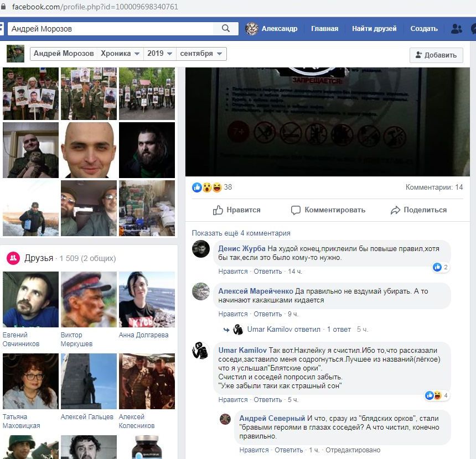Show 4 more comments link
Viewport: 476px width, 459px height.
[241, 233]
